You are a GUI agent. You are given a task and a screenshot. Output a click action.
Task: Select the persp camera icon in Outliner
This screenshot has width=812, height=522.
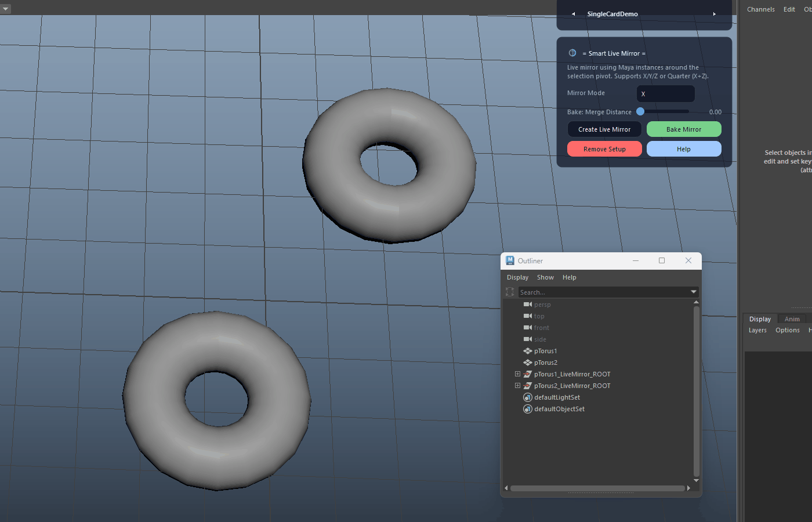[x=528, y=304]
